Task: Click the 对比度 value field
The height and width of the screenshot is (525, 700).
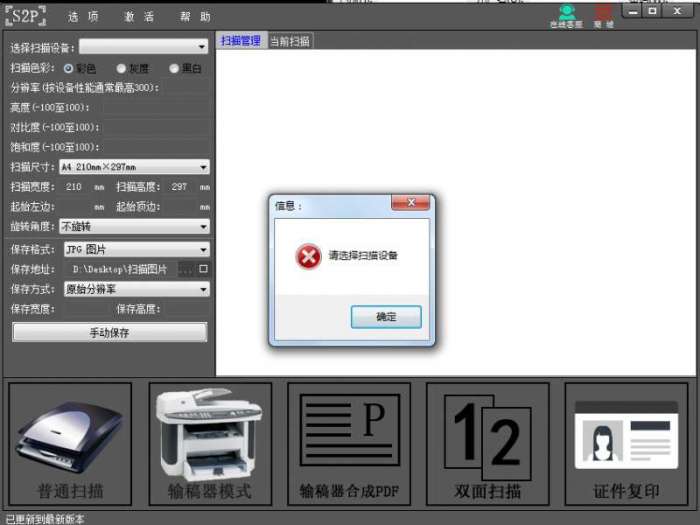Action: coord(156,127)
